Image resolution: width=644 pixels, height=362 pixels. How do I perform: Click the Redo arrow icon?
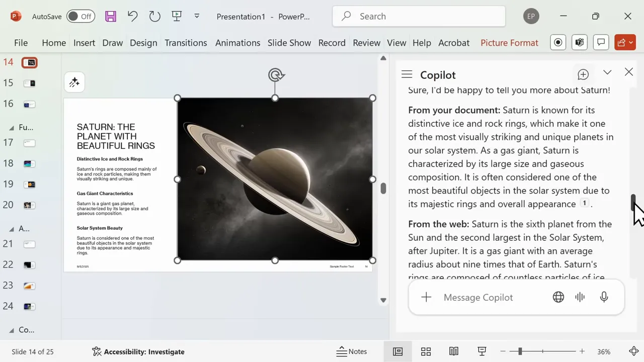[x=154, y=16]
